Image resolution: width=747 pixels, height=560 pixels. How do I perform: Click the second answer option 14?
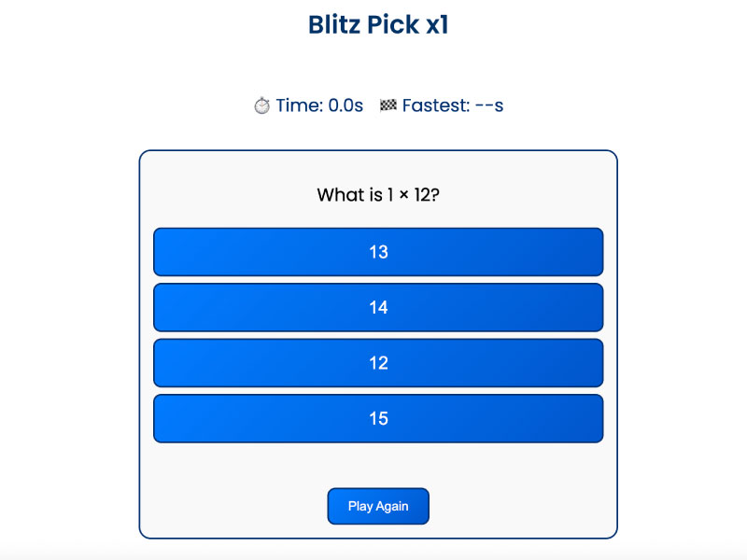click(378, 307)
